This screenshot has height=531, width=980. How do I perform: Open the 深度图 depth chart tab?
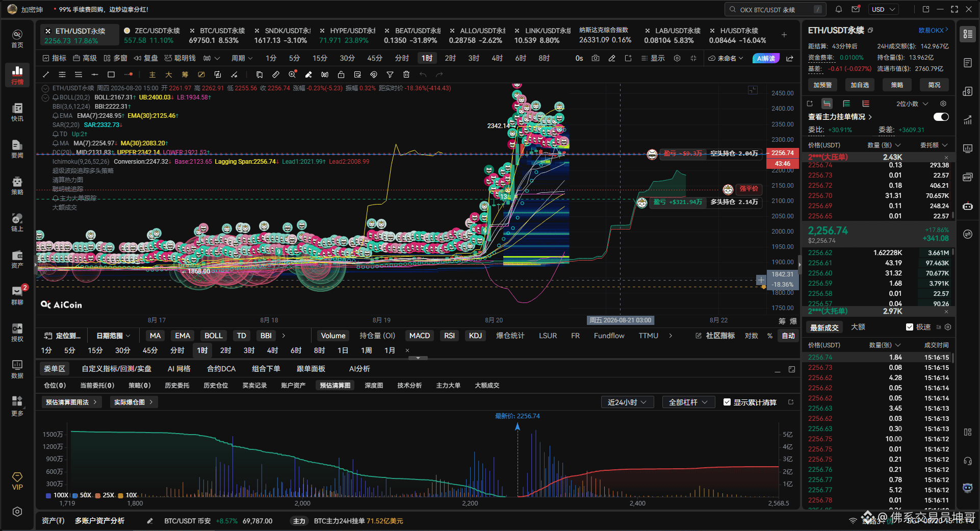374,385
